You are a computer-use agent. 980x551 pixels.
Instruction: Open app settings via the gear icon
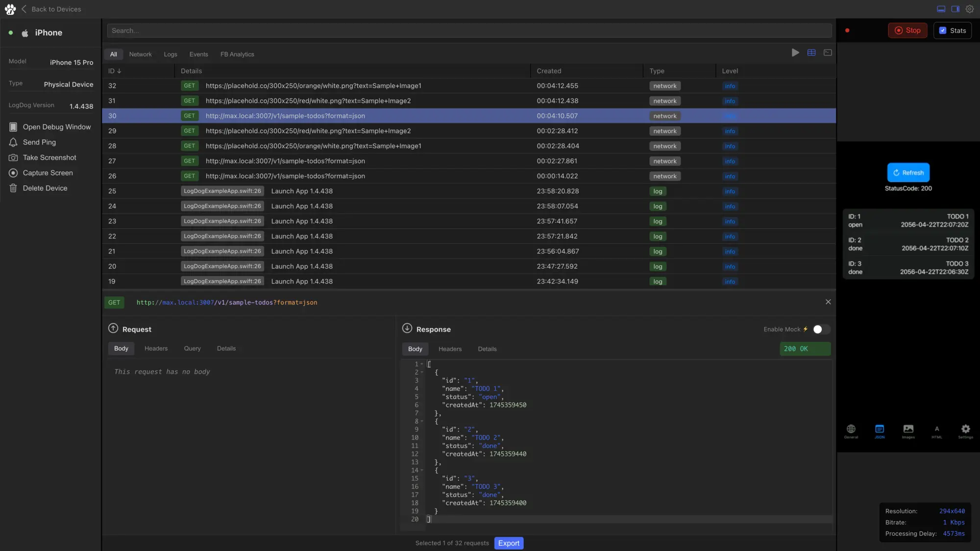(x=969, y=9)
